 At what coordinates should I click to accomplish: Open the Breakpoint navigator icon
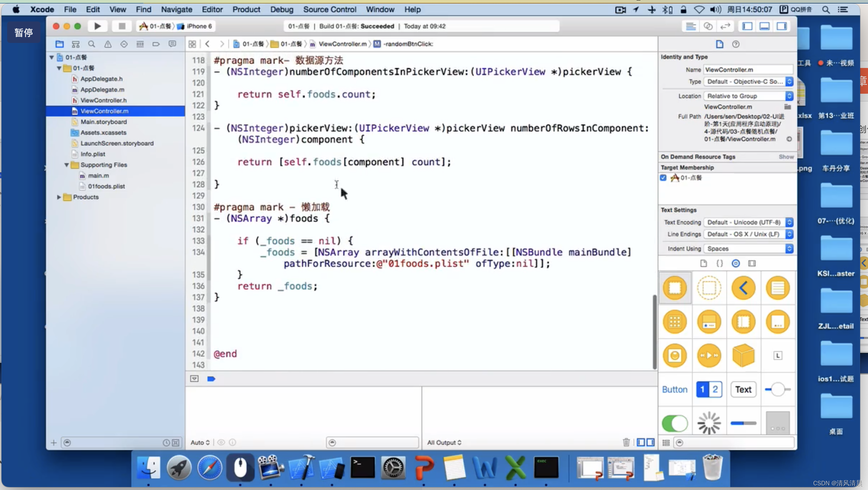click(x=156, y=44)
